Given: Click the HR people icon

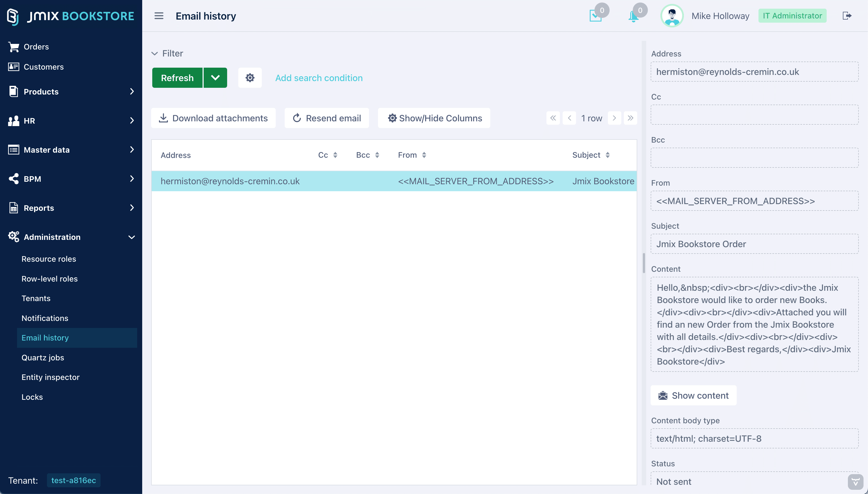Looking at the screenshot, I should coord(14,121).
